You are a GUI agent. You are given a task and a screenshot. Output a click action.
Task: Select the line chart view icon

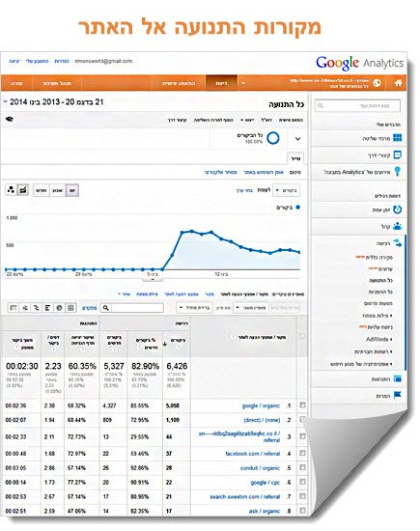23,189
